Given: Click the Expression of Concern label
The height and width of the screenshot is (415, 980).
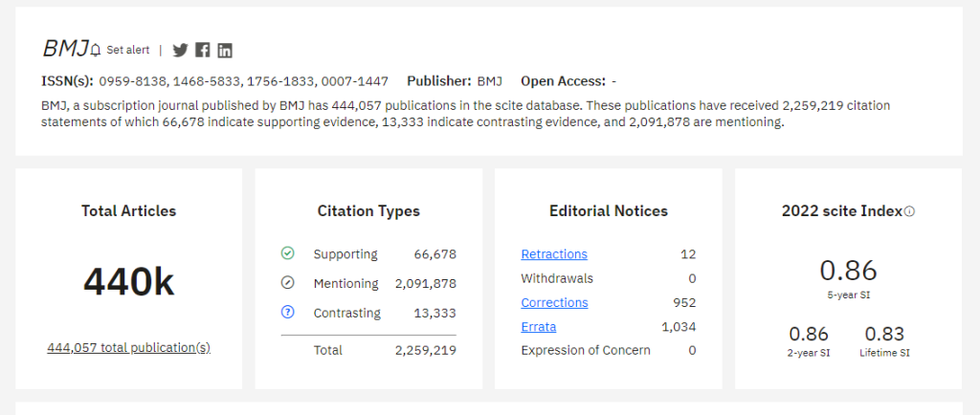Looking at the screenshot, I should (586, 350).
